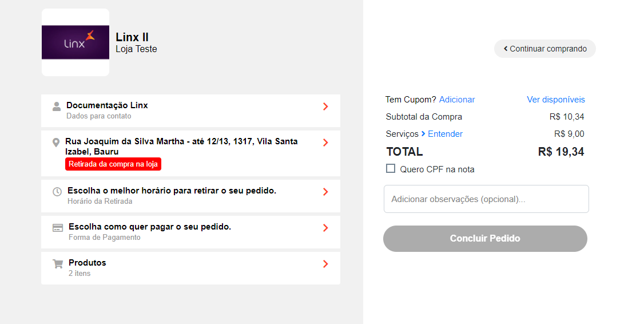Click the map pin address icon
Screen dimensions: 644x324
coord(55,143)
